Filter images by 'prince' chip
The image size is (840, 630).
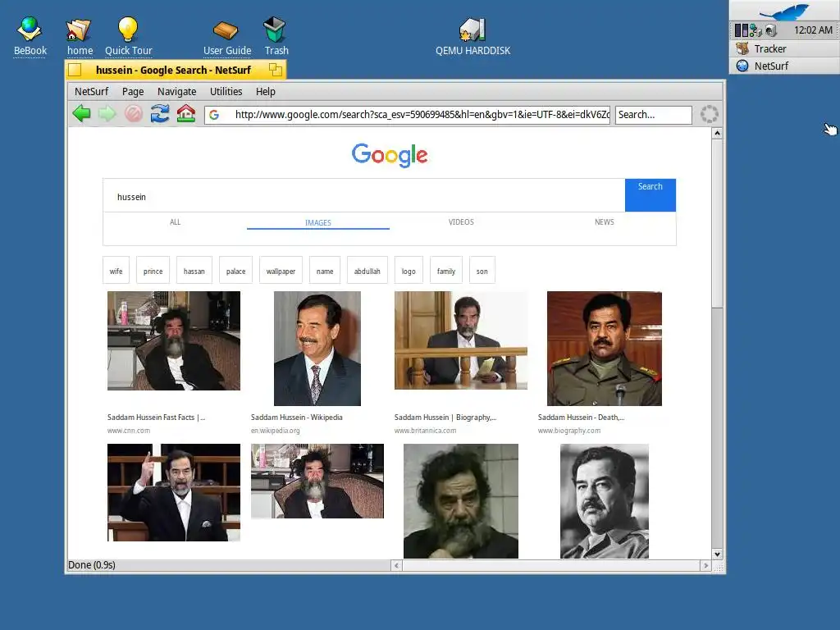coord(153,269)
